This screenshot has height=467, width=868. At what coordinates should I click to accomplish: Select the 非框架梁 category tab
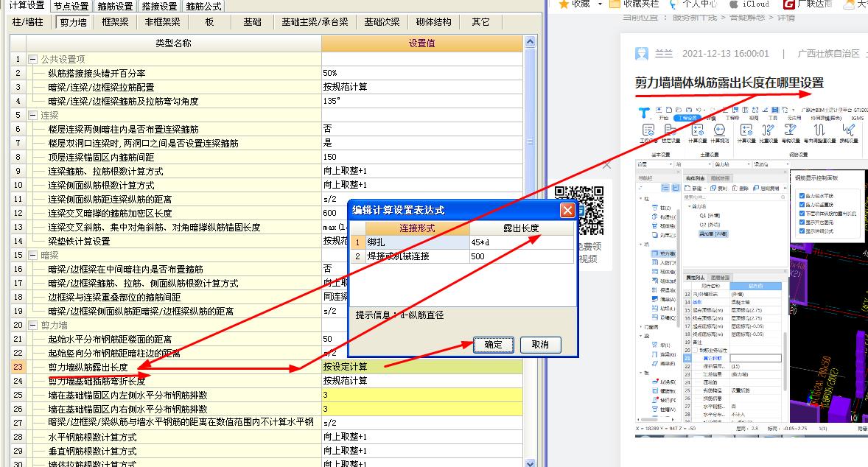163,22
